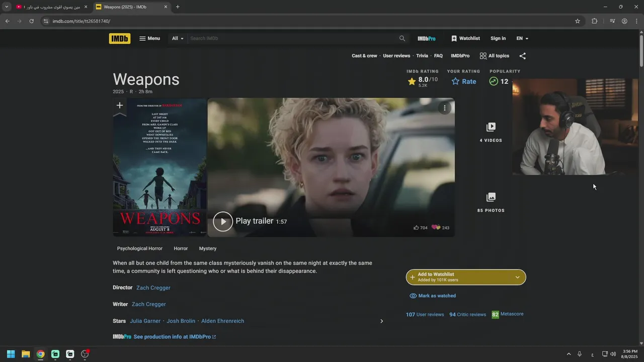
Task: Go back in browser
Action: tap(7, 21)
